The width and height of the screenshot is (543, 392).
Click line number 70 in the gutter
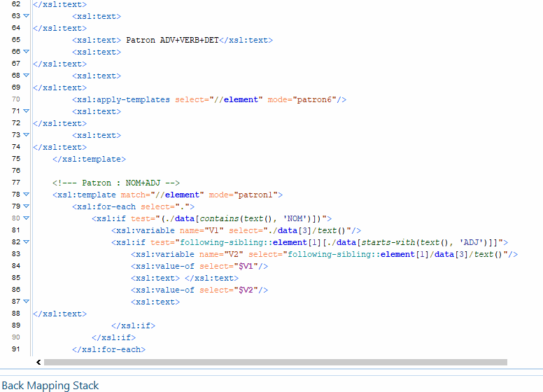point(16,99)
